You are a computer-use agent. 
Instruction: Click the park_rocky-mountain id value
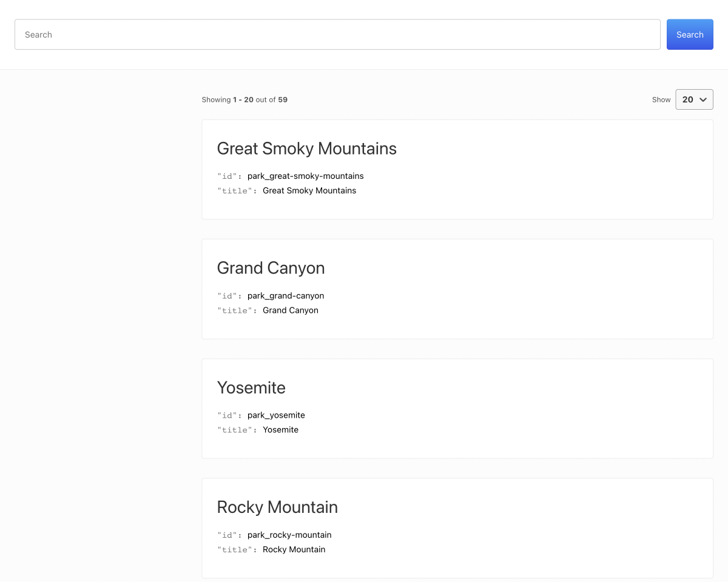coord(289,535)
